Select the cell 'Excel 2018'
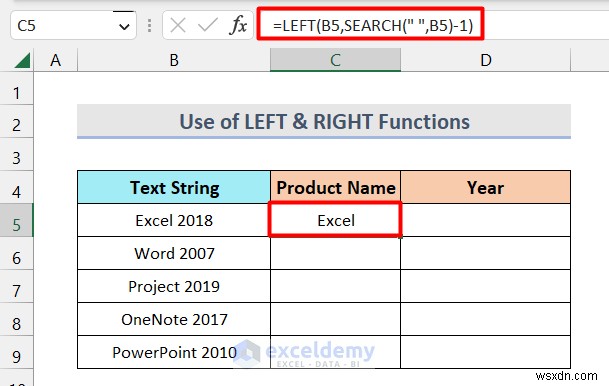This screenshot has height=386, width=609. point(174,220)
